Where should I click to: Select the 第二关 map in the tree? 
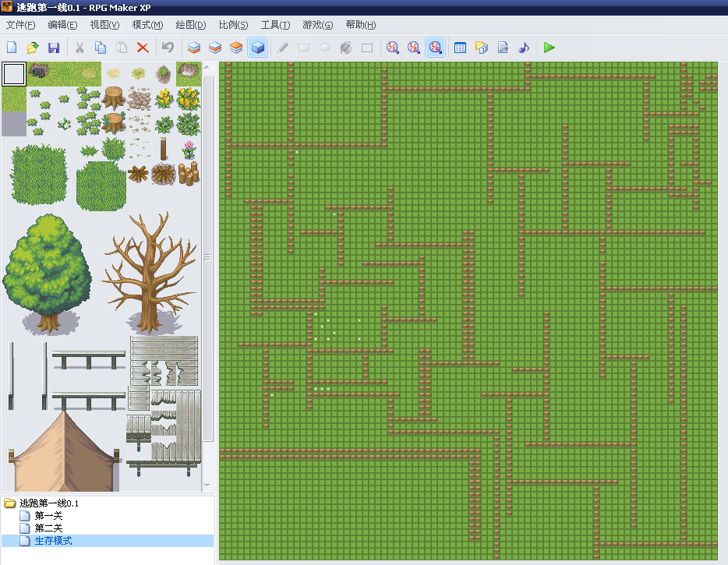48,528
